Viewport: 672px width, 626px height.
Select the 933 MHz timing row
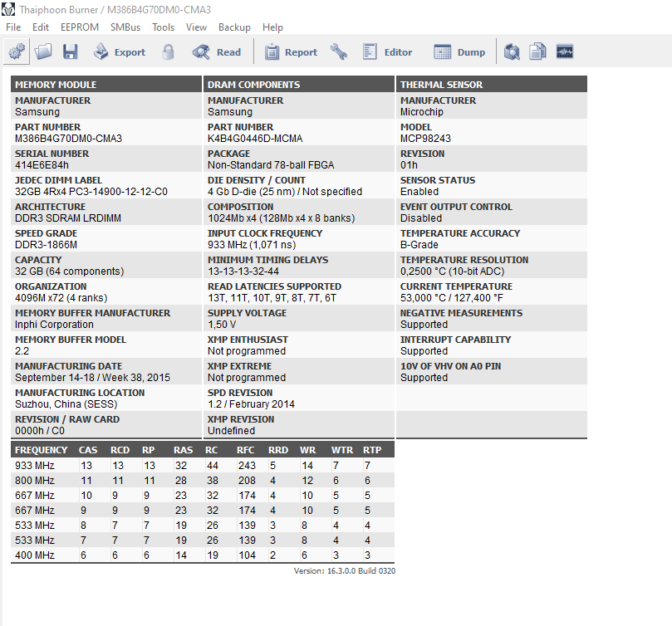[203, 465]
